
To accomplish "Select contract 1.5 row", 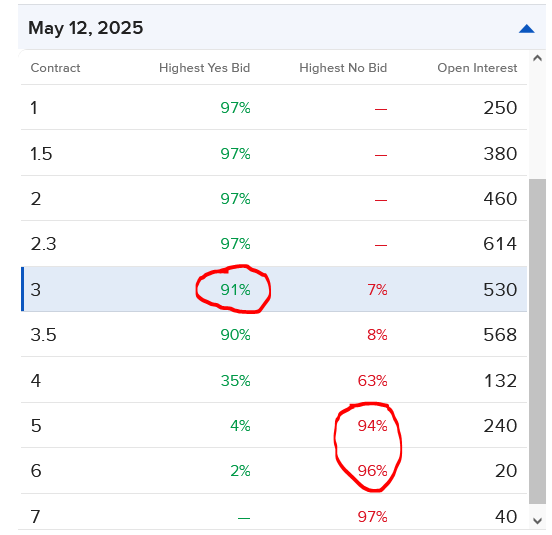I will point(274,153).
